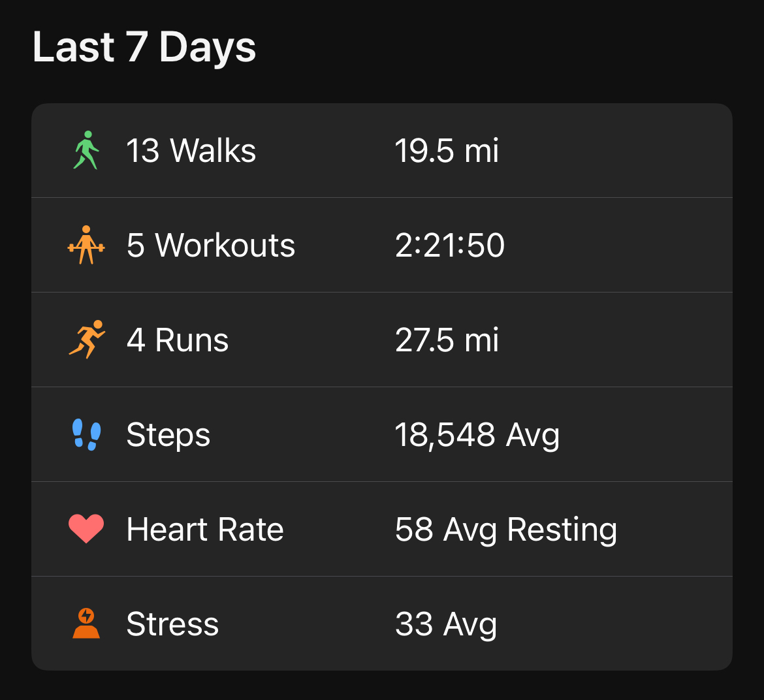Tap the orange running figure icon
Image resolution: width=764 pixels, height=700 pixels.
[x=86, y=340]
